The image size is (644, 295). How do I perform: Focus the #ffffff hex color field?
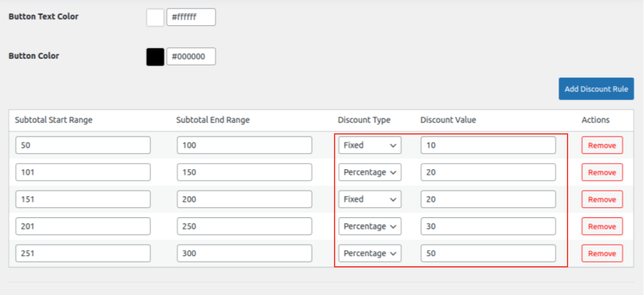pyautogui.click(x=191, y=17)
